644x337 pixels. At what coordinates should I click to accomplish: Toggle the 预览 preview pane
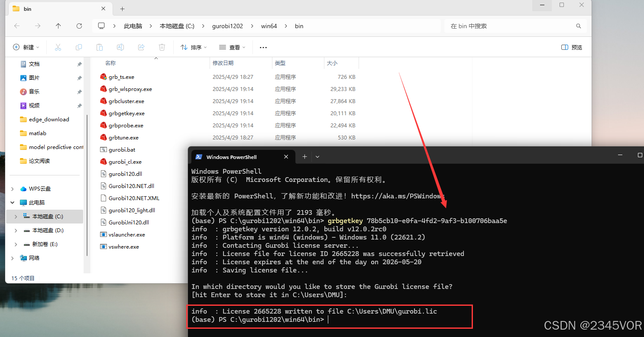pyautogui.click(x=572, y=47)
